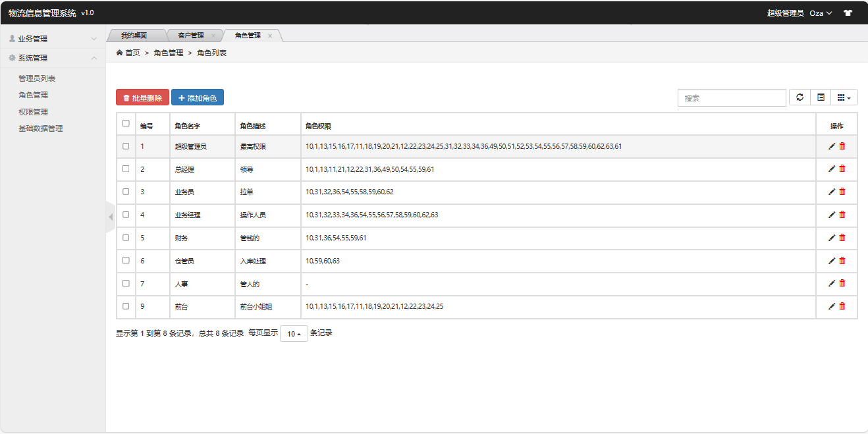
Task: Open the columns dropdown button
Action: pos(844,97)
